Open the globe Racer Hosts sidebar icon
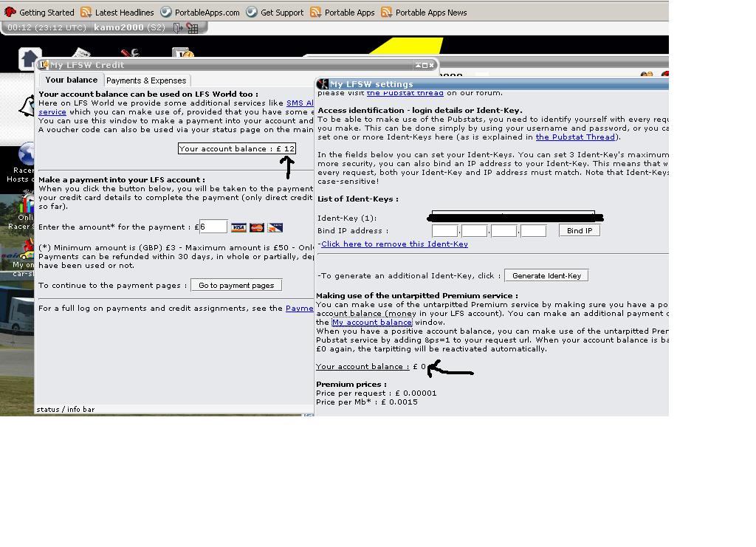This screenshot has width=756, height=547. pos(27,154)
